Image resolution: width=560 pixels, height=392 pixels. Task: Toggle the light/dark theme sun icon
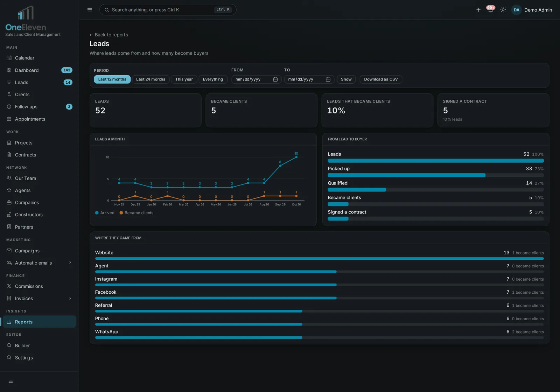503,10
